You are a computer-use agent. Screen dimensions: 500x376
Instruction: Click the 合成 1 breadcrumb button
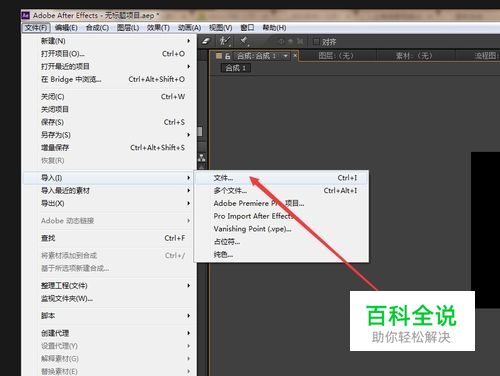pos(236,68)
